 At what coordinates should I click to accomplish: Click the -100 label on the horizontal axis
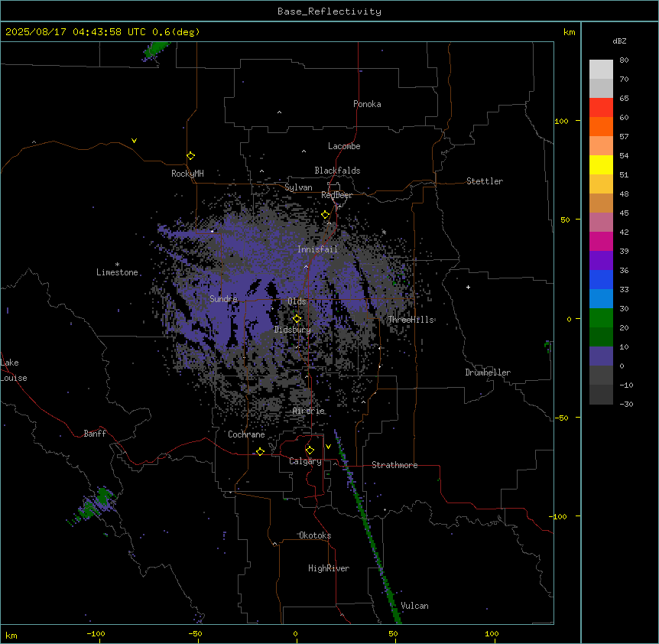(x=96, y=633)
